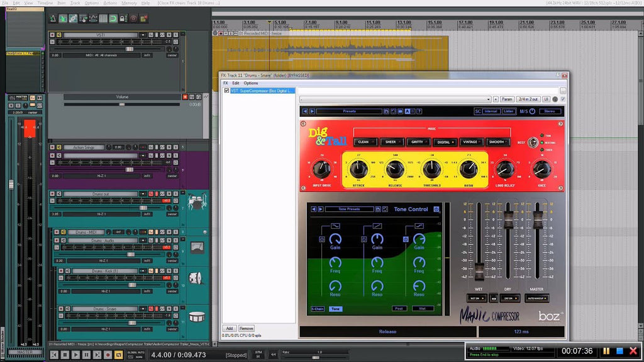Select previous preset arrow in Manic Compressor
The width and height of the screenshot is (644, 362).
tap(305, 111)
